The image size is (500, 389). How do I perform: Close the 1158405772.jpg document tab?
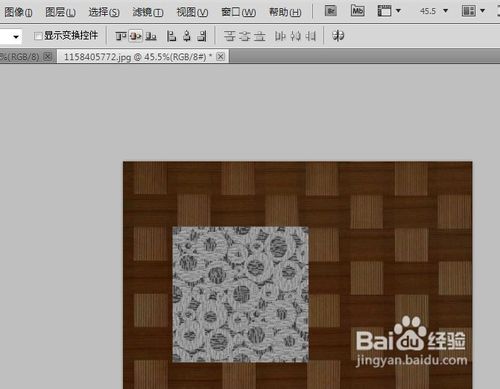(x=220, y=57)
